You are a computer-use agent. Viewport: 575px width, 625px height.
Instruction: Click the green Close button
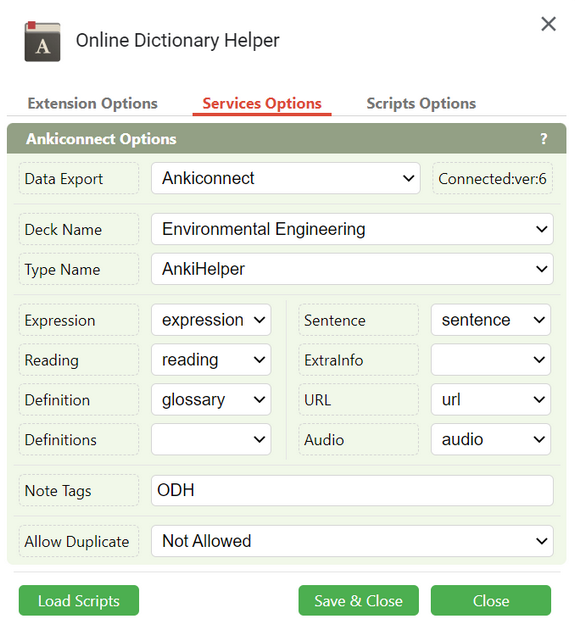(x=491, y=601)
